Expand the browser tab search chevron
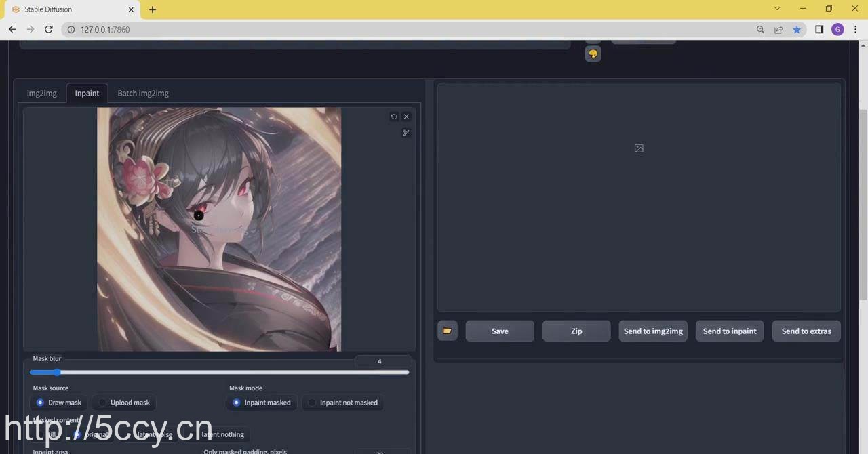868x454 pixels. point(777,9)
